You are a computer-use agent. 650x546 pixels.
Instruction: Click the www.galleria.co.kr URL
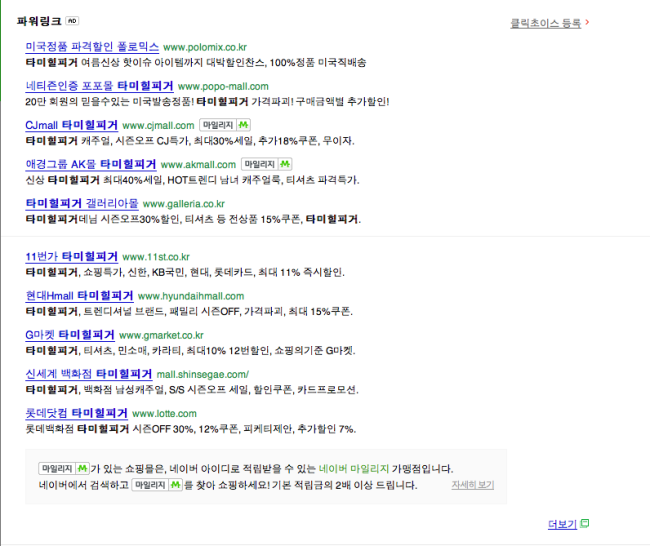point(184,204)
